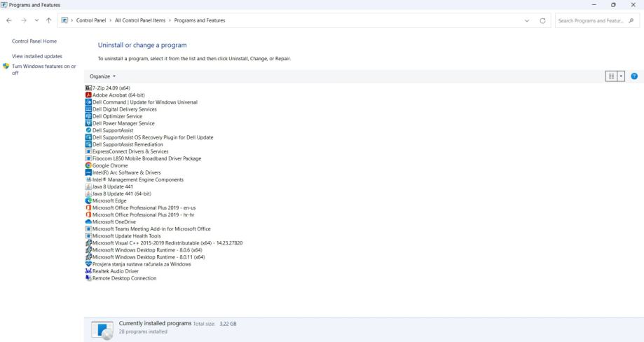Click the Dell SupportAssist round icon
The image size is (644, 342).
[88, 130]
